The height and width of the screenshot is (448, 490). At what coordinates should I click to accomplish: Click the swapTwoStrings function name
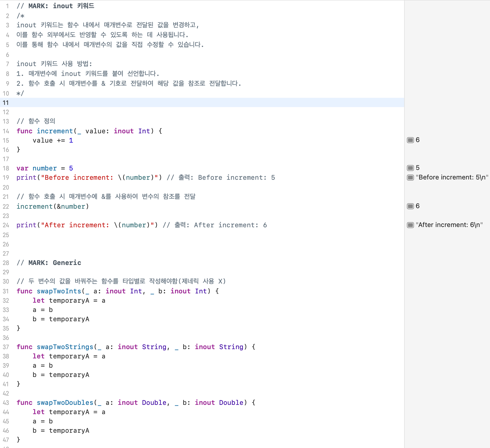(65, 347)
